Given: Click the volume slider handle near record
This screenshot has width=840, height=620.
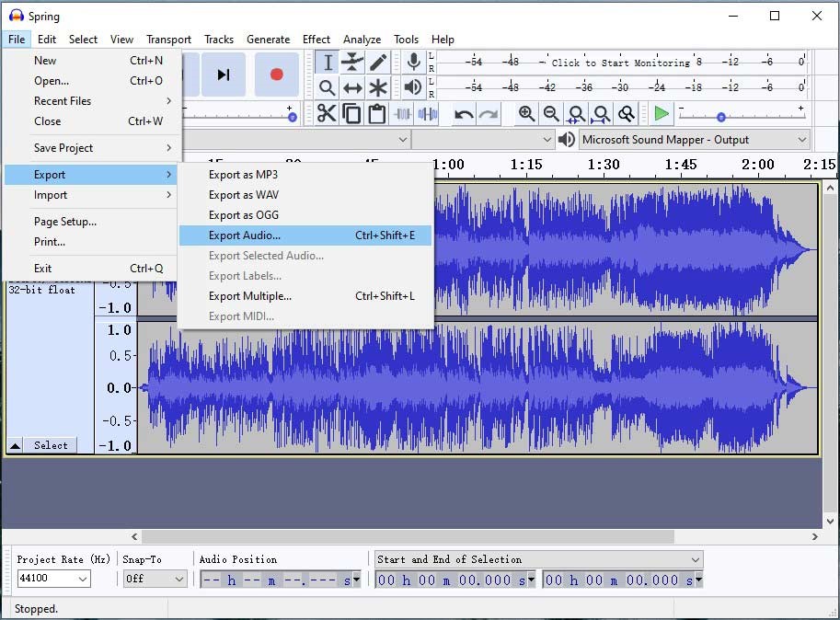Looking at the screenshot, I should [x=292, y=117].
